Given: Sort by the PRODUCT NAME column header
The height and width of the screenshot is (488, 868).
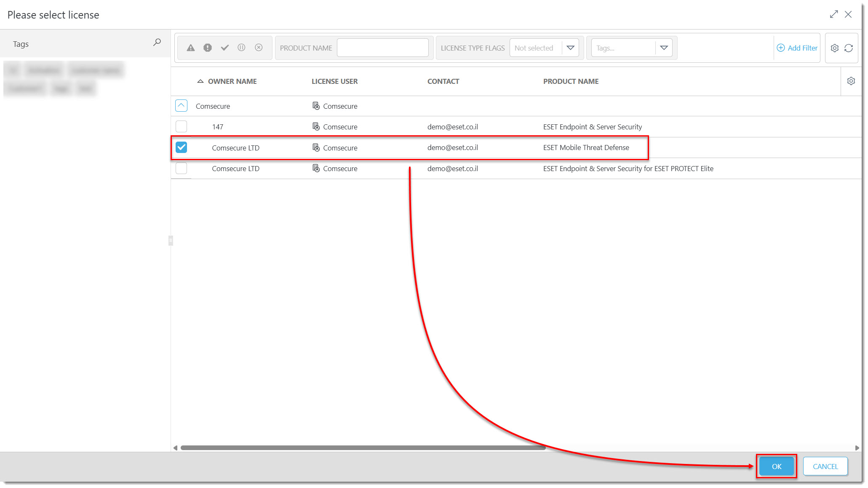Looking at the screenshot, I should click(571, 81).
